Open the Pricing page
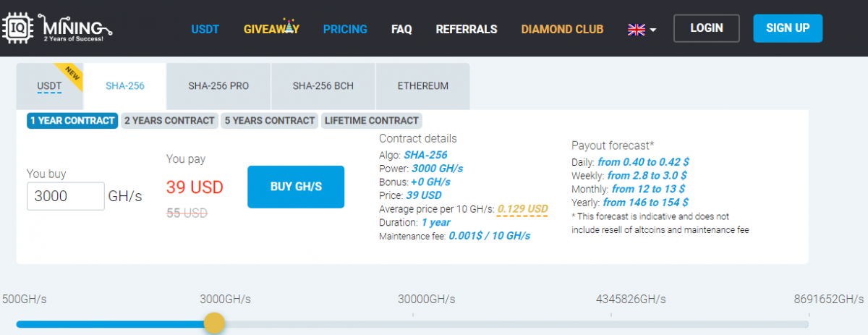 click(345, 30)
